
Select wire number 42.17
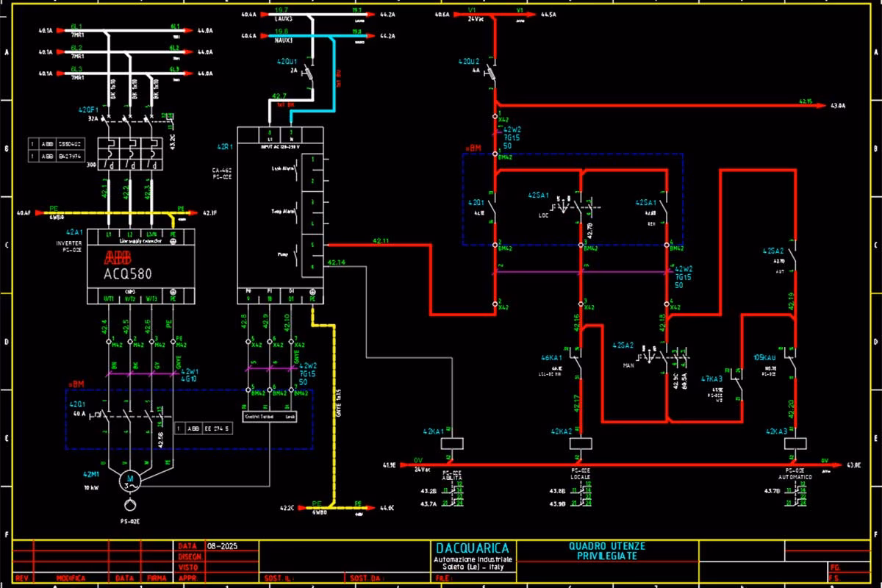coord(577,404)
